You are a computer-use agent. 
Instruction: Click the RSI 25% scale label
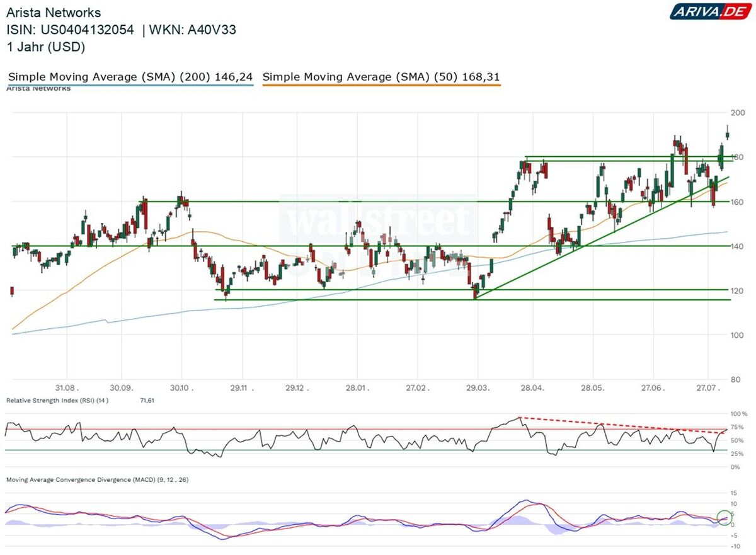pos(738,454)
